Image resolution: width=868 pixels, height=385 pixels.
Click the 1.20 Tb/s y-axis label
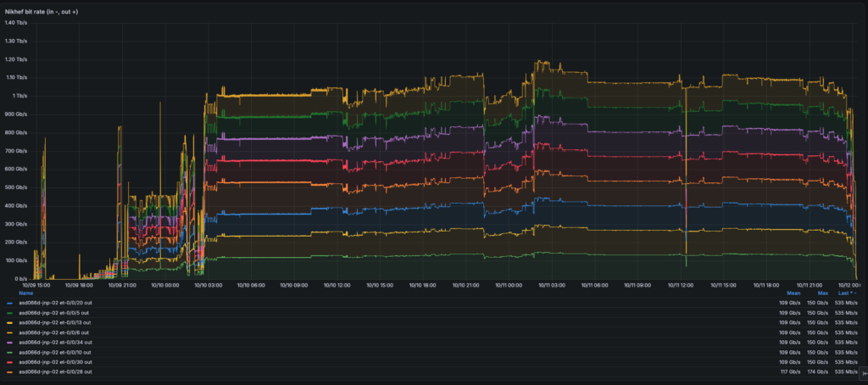tap(16, 59)
